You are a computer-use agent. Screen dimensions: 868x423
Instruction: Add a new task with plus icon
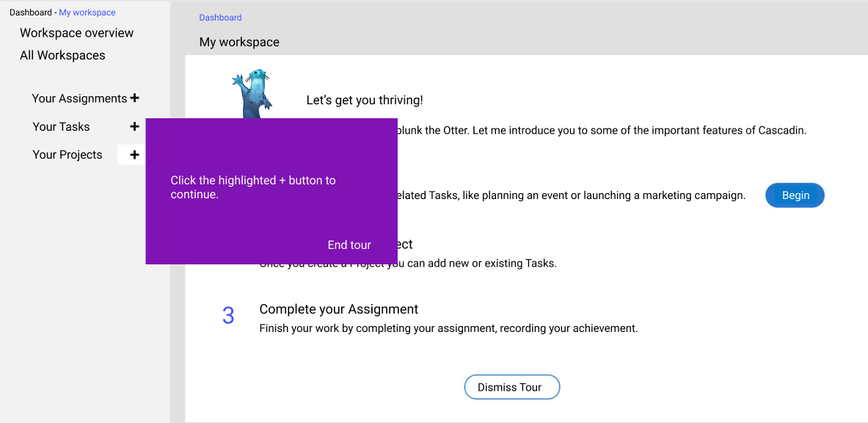(x=134, y=126)
